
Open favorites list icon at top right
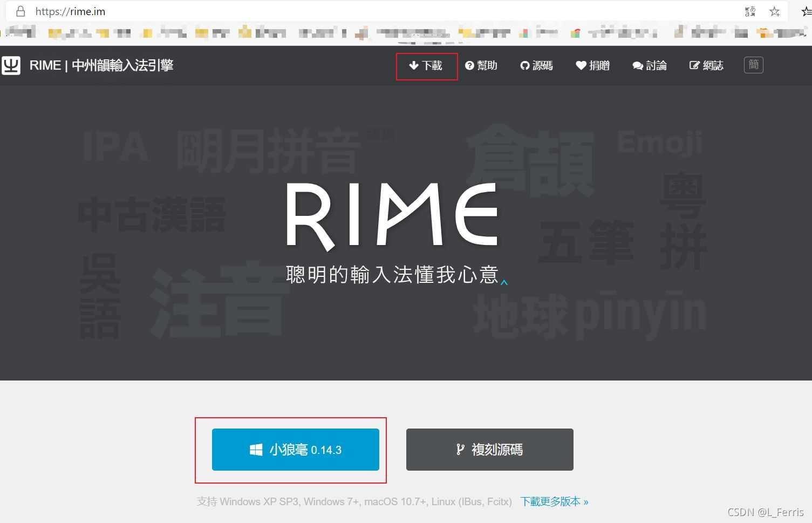[x=807, y=11]
